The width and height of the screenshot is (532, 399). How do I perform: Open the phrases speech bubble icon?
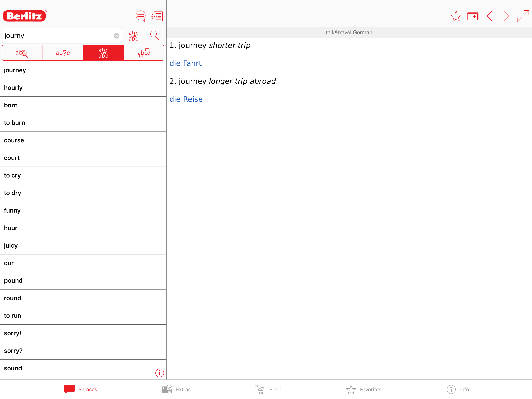tap(140, 16)
